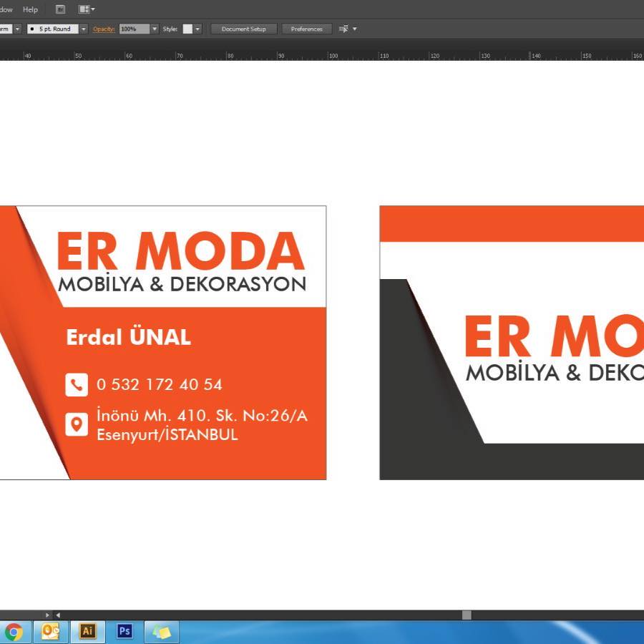
Task: Select the Esenyurt/İSTANBUL text line
Action: 167,434
